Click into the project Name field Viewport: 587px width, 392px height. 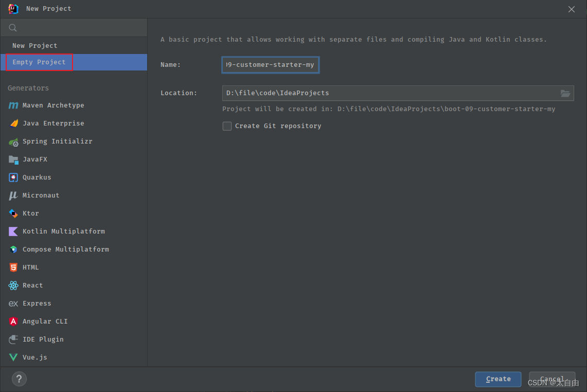point(270,65)
